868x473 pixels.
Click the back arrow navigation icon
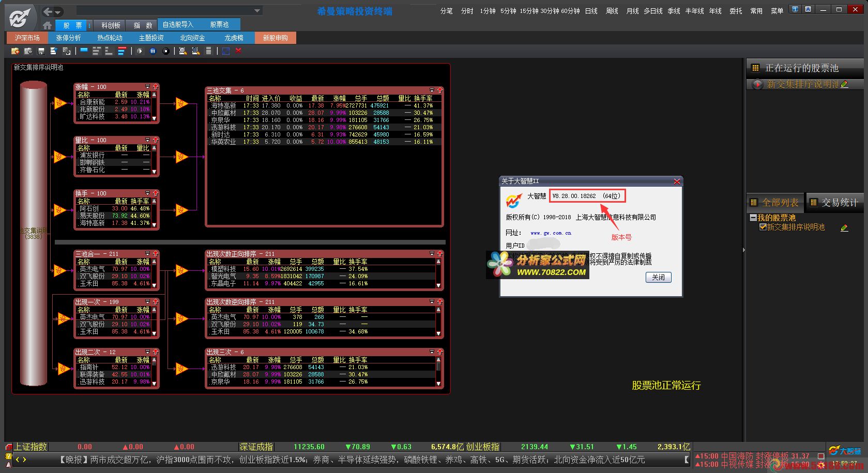(x=47, y=11)
